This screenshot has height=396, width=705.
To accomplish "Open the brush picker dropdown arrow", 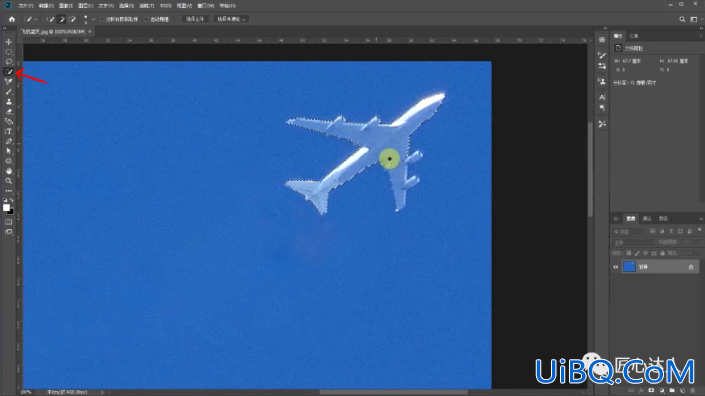I will (x=93, y=19).
